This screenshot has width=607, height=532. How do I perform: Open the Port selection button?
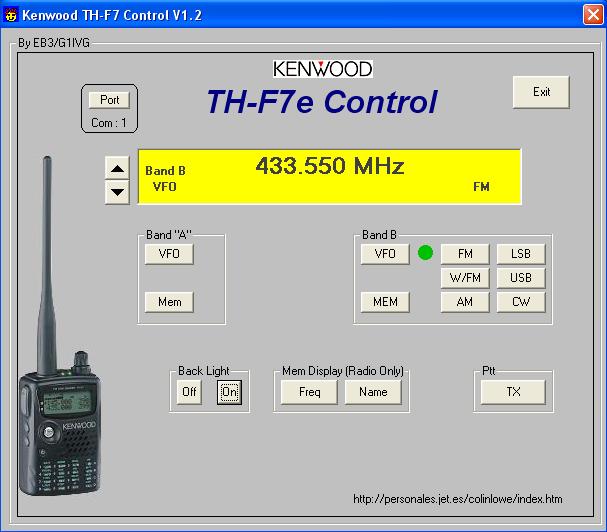pyautogui.click(x=109, y=100)
